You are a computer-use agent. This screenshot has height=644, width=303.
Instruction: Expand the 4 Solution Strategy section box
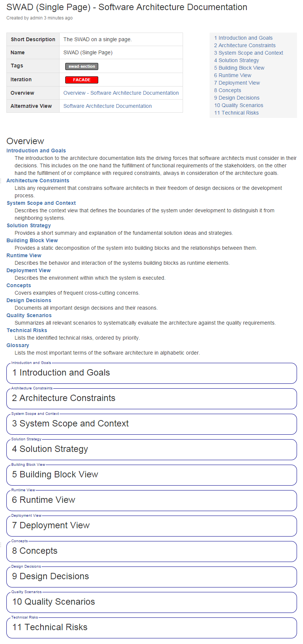click(x=50, y=449)
